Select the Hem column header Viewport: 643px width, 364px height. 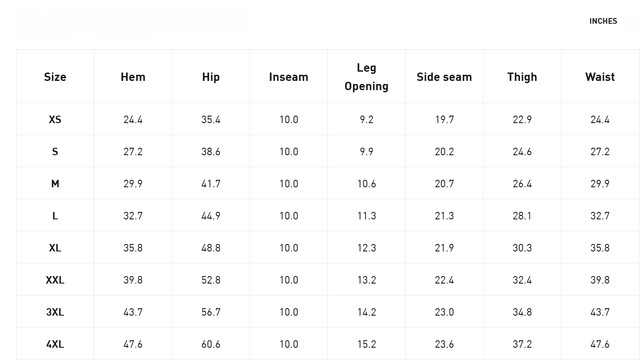[x=133, y=77]
